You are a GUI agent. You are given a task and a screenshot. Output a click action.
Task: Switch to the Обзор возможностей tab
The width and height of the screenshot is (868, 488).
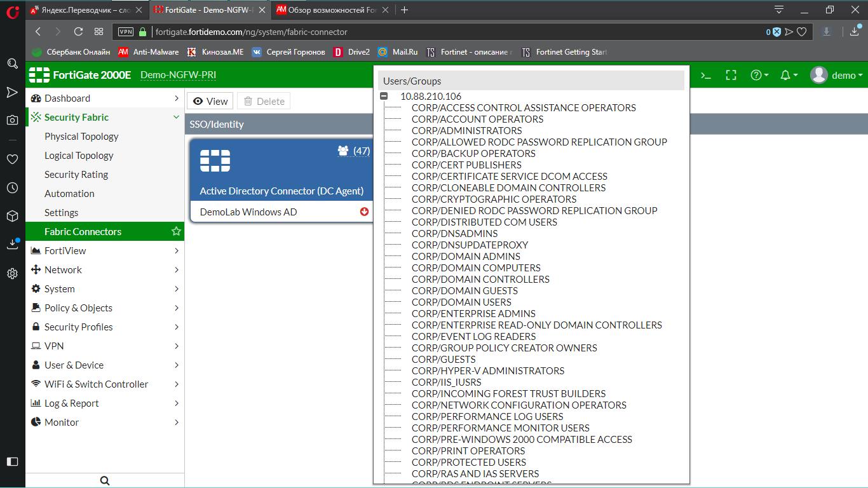point(333,10)
